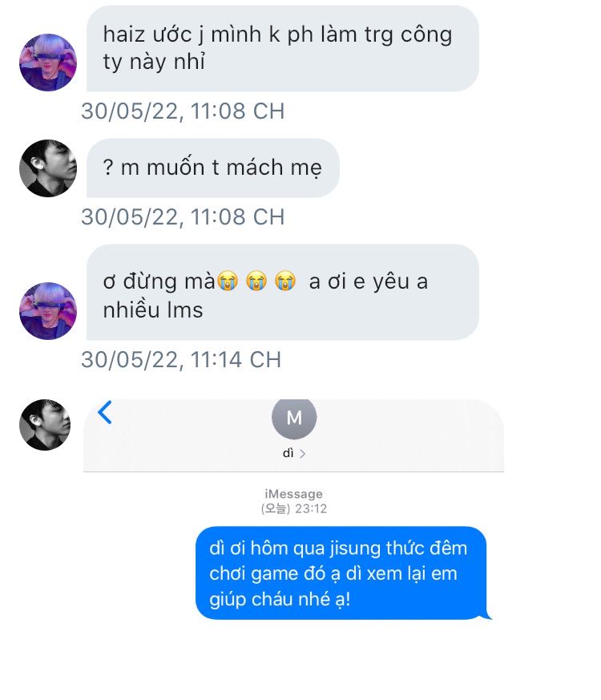
Task: Open black-and-white avatar beside "? m muốn t mách mẹ"
Action: pos(48,168)
